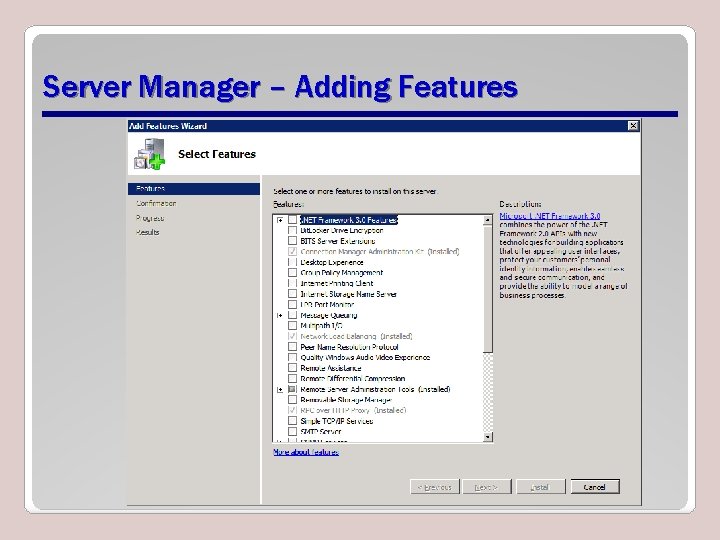Click the features list scroll up arrow
The image size is (720, 540).
pyautogui.click(x=488, y=220)
